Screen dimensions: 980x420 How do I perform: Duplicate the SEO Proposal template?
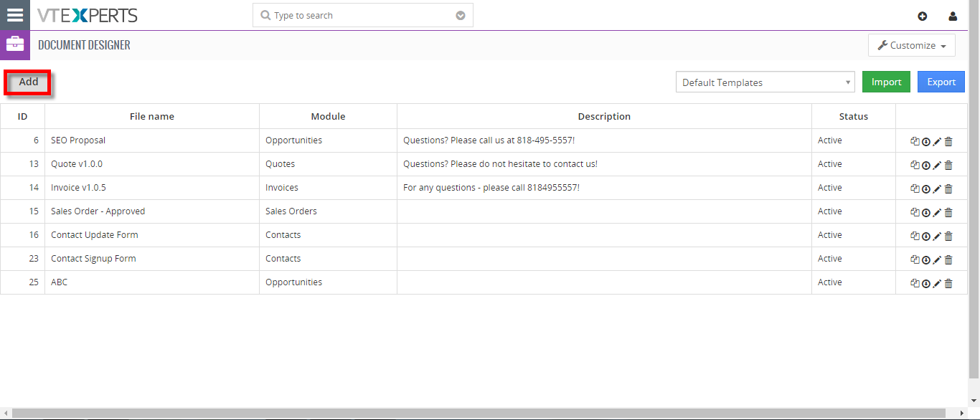tap(915, 142)
